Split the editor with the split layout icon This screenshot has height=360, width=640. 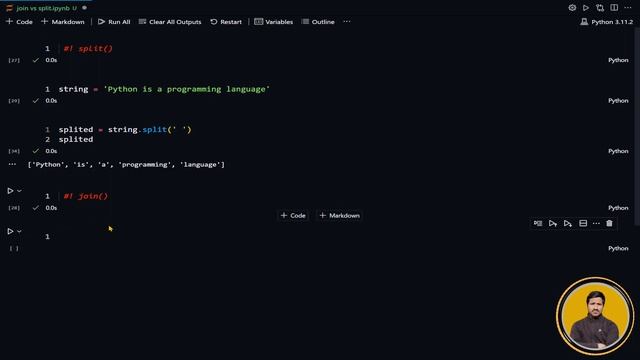click(x=614, y=8)
